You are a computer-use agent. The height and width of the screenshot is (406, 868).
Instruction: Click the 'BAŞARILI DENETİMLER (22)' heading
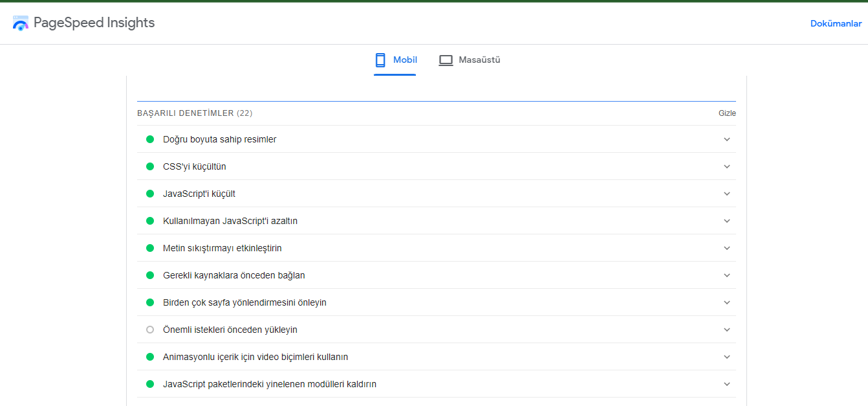[194, 113]
